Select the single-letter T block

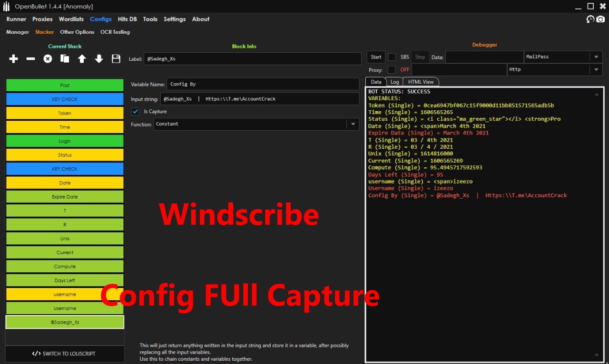coord(65,211)
